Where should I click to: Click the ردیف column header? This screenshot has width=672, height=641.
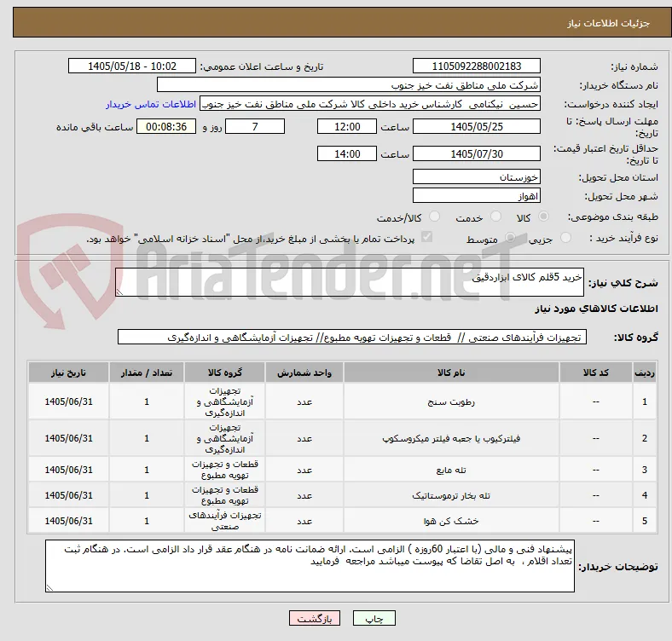pos(644,372)
